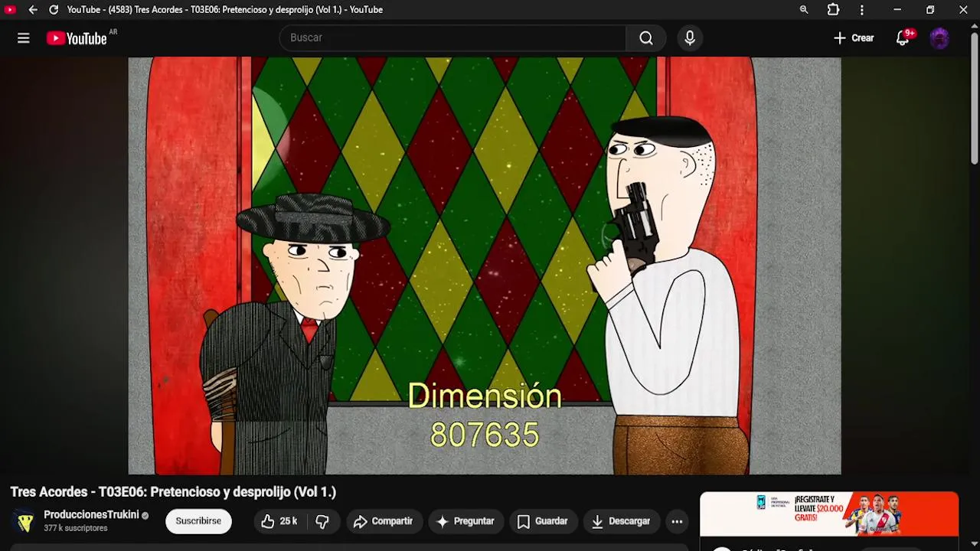This screenshot has height=551, width=980.
Task: Open the account avatar menu
Action: [939, 38]
